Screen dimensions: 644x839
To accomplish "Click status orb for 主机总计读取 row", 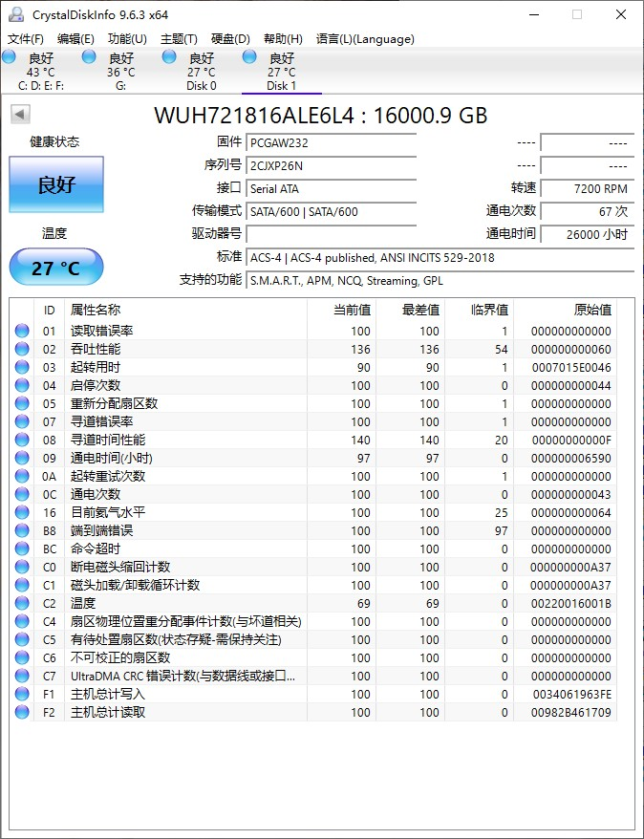I will (x=22, y=712).
